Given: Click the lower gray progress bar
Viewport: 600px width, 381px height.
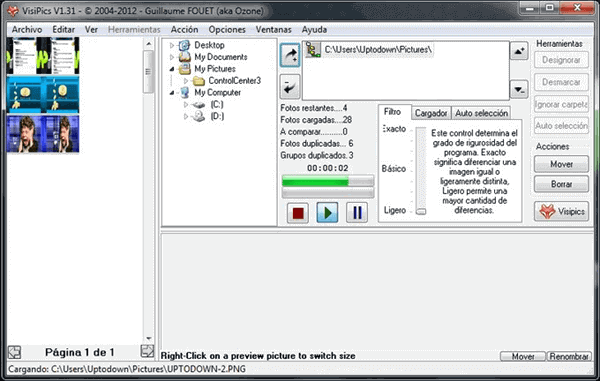Looking at the screenshot, I should [328, 193].
